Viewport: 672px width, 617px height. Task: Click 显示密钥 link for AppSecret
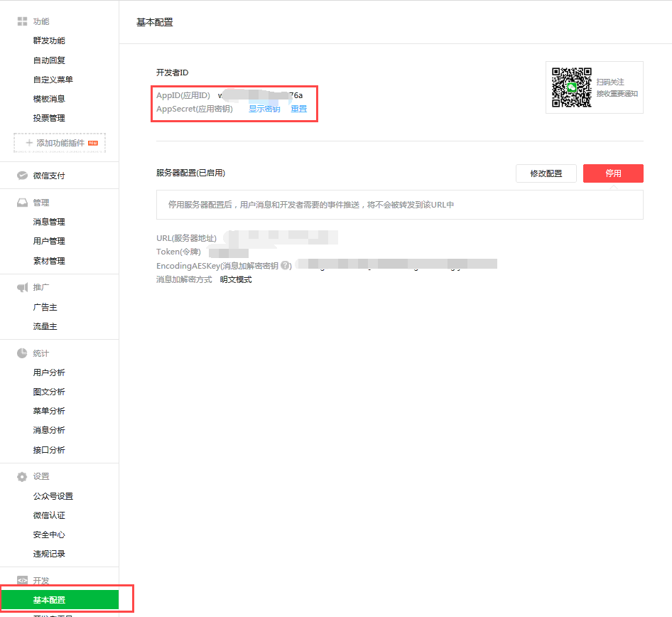click(x=264, y=109)
